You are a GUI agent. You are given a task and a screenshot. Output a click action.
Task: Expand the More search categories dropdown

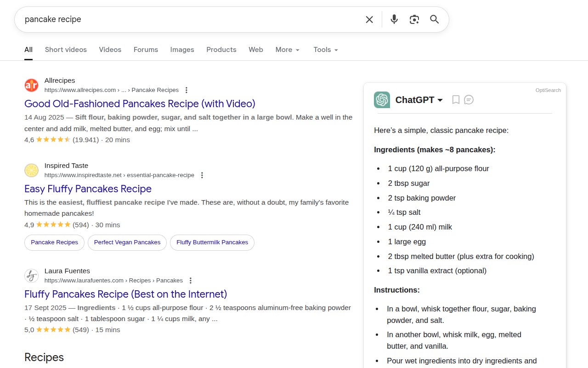287,49
